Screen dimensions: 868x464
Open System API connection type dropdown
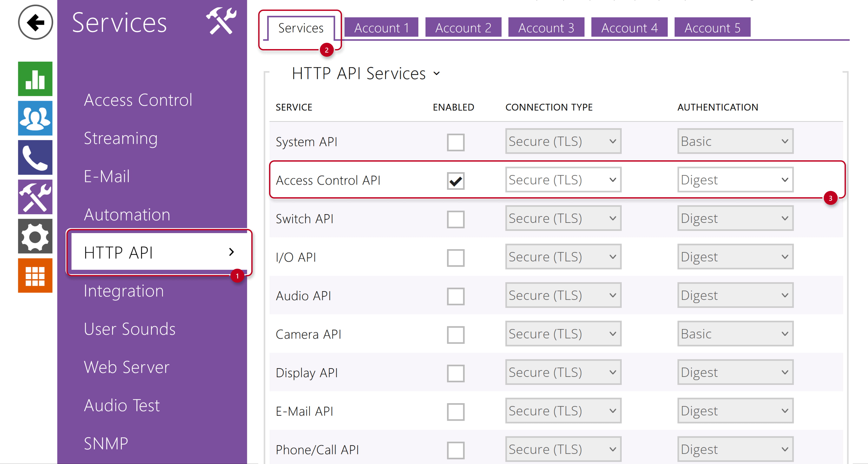pyautogui.click(x=563, y=141)
